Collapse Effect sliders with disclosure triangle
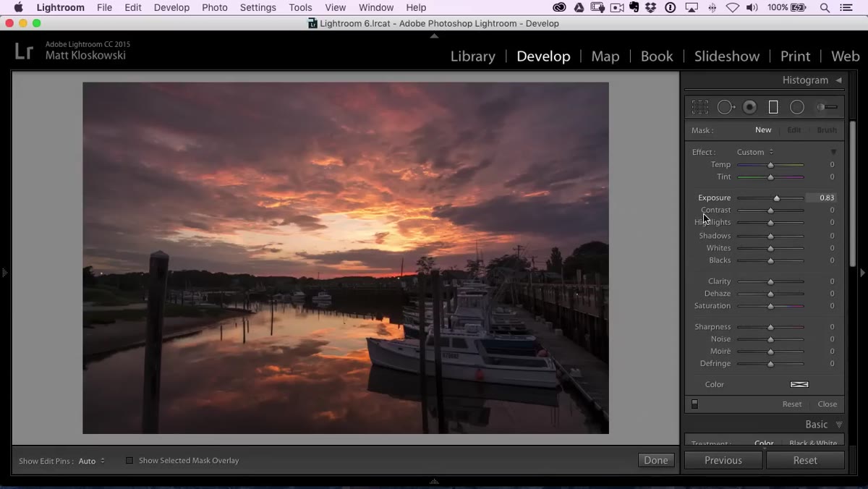The width and height of the screenshot is (868, 489). (x=833, y=152)
